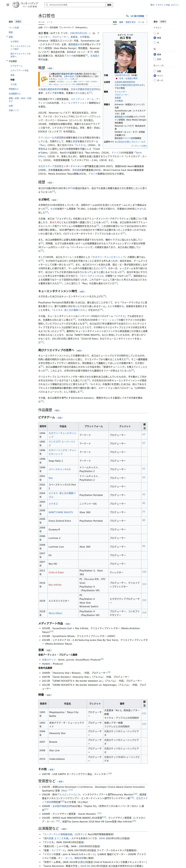This screenshot has width=186, height=868.
Task: Go to メディアアート作品 in the contents
Action: tap(20, 71)
